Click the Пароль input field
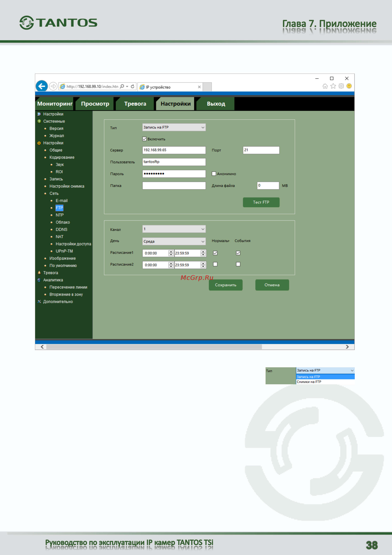This screenshot has width=392, height=555. 174,174
